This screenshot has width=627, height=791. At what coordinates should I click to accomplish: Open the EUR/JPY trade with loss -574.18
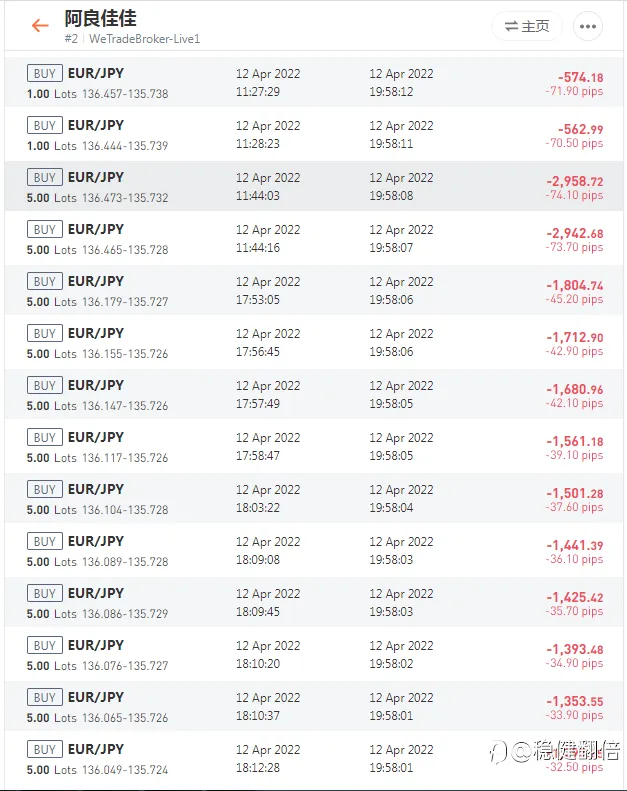click(x=314, y=82)
